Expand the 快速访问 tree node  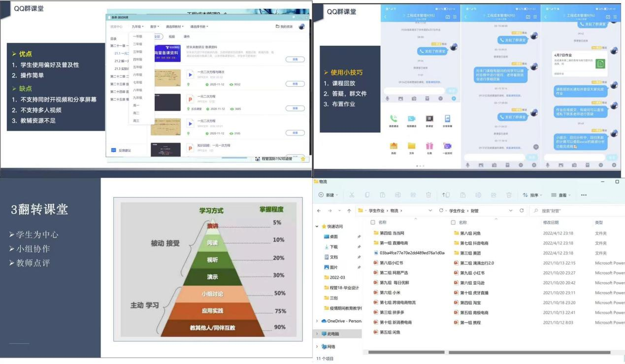pos(317,227)
